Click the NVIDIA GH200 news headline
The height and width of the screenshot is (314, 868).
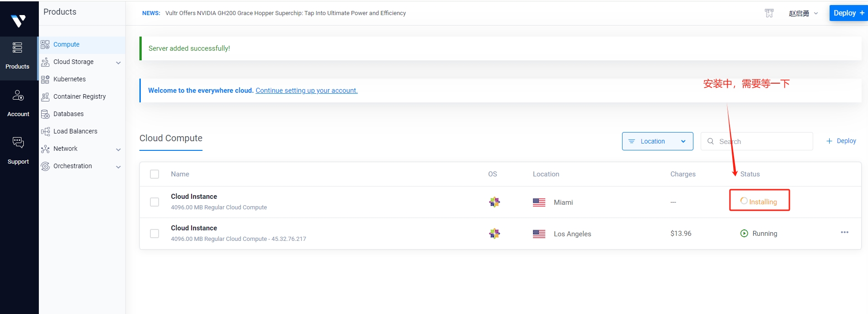click(x=286, y=13)
